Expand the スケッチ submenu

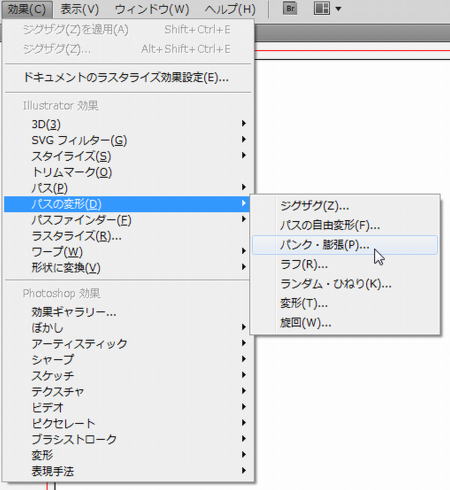click(128, 376)
